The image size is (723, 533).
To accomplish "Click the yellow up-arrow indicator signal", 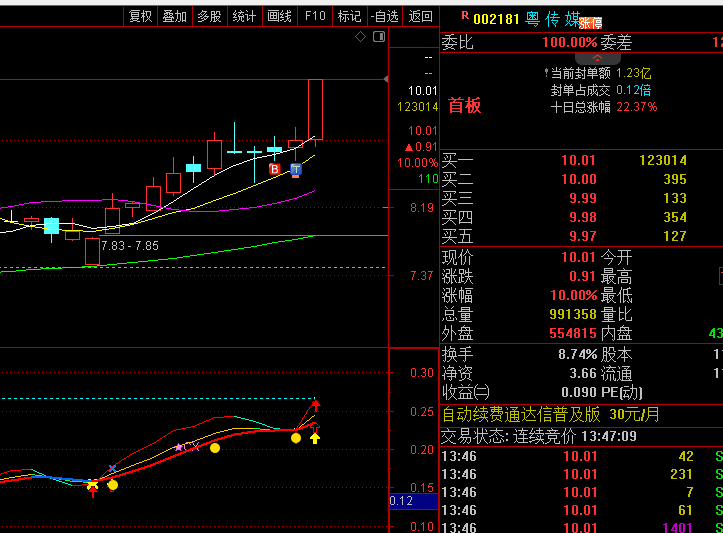I will [315, 438].
